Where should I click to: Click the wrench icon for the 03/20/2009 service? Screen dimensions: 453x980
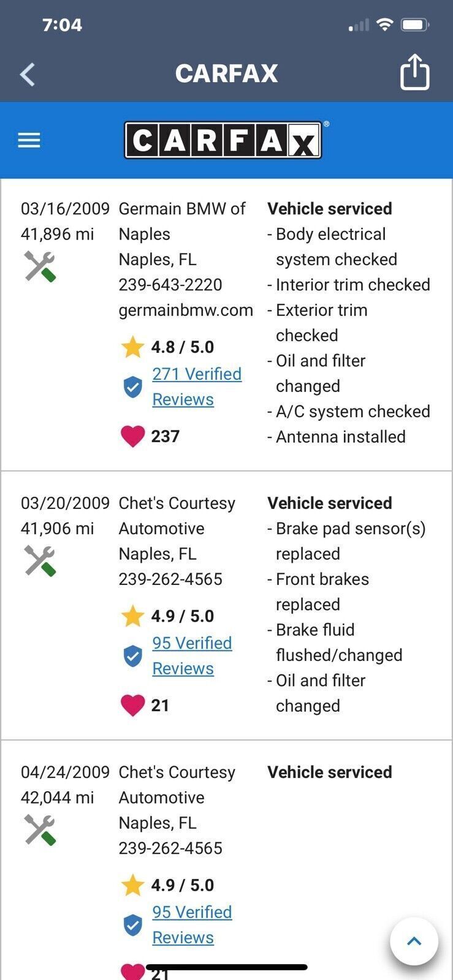pos(40,560)
